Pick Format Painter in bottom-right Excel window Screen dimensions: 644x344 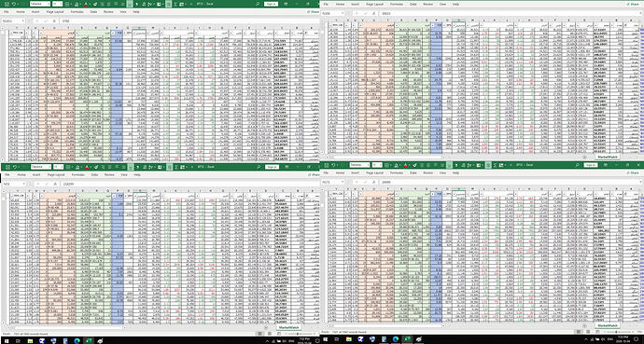click(x=414, y=165)
